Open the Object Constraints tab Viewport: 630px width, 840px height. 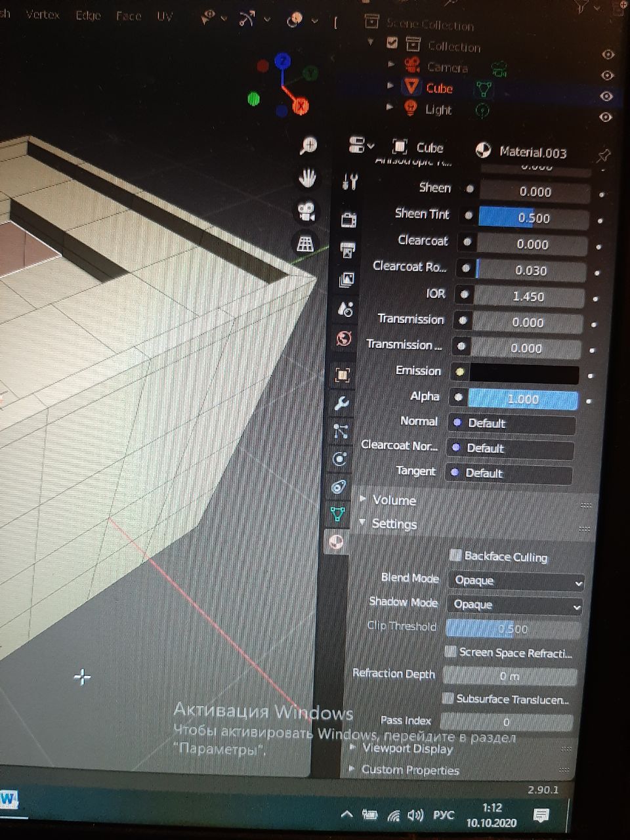[339, 486]
